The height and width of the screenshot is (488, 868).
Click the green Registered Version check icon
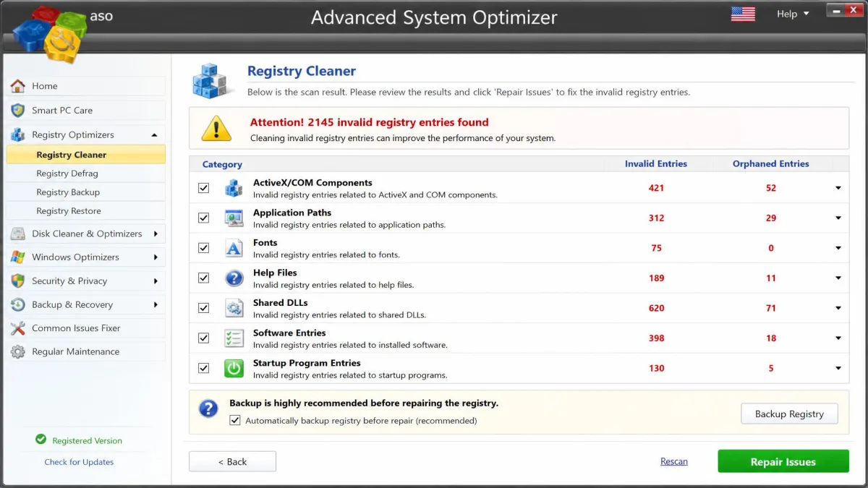click(x=41, y=440)
